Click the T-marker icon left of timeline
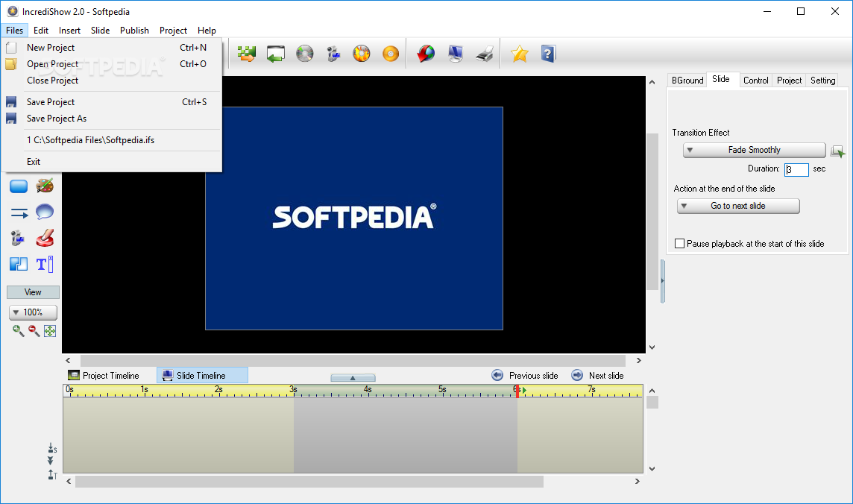Image resolution: width=853 pixels, height=504 pixels. point(52,475)
